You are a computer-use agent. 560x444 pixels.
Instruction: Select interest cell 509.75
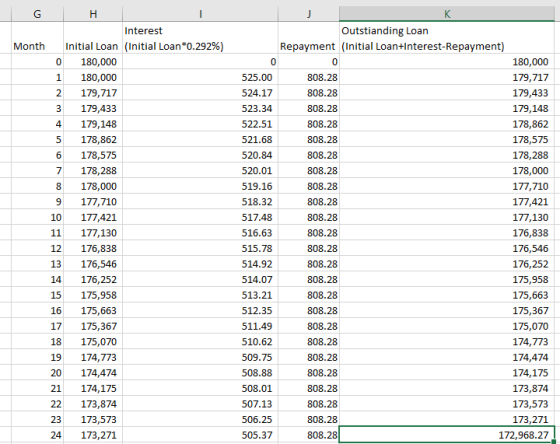coord(200,357)
